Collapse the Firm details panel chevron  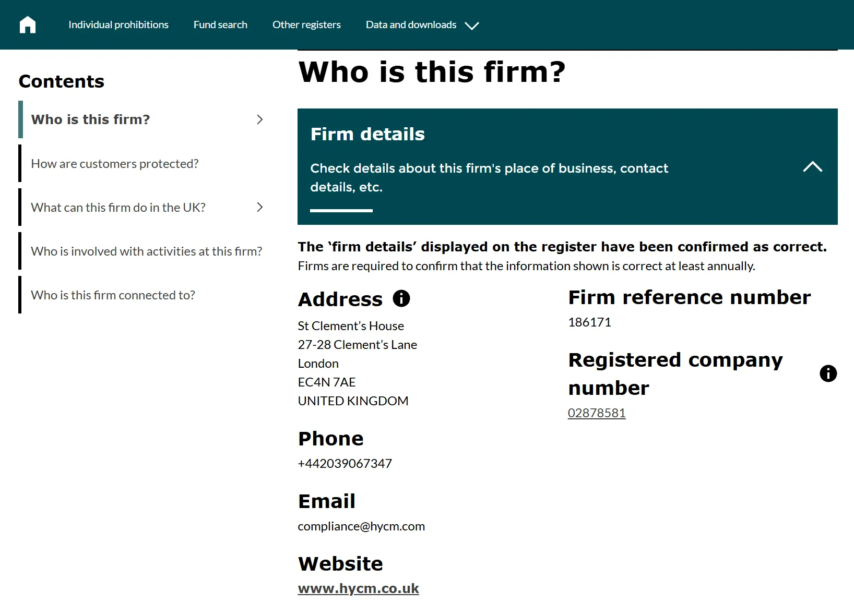click(x=812, y=167)
